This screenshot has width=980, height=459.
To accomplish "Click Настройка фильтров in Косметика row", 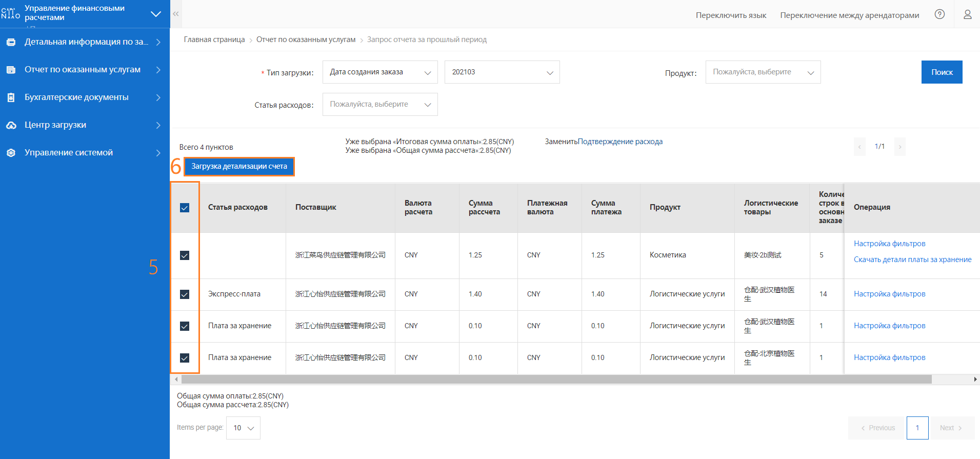I will point(889,244).
